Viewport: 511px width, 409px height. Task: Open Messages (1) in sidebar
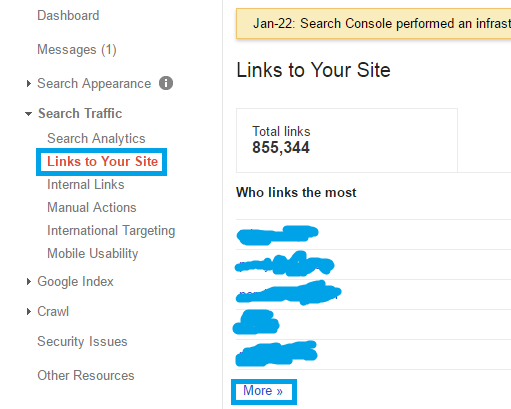click(x=77, y=50)
